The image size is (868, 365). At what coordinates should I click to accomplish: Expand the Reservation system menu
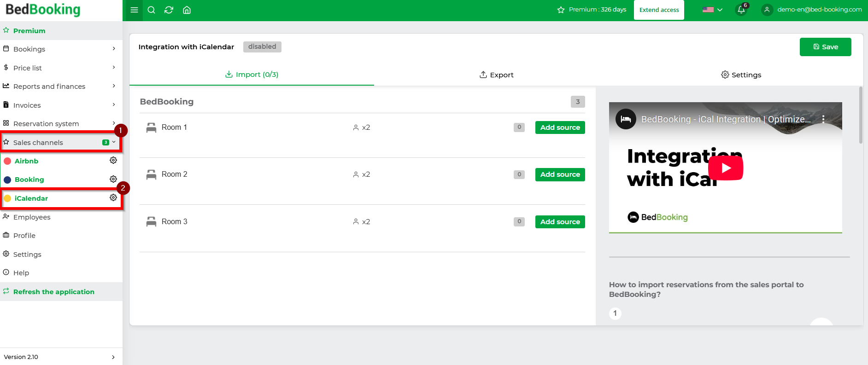coord(61,123)
